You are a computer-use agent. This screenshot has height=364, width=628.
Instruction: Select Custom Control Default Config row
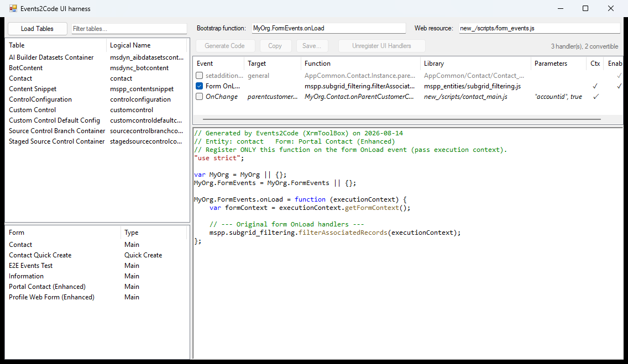pyautogui.click(x=97, y=120)
